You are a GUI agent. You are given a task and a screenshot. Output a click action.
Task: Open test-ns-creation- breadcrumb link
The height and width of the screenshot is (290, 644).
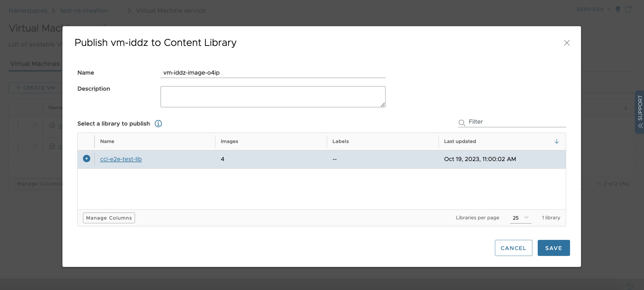(x=85, y=10)
